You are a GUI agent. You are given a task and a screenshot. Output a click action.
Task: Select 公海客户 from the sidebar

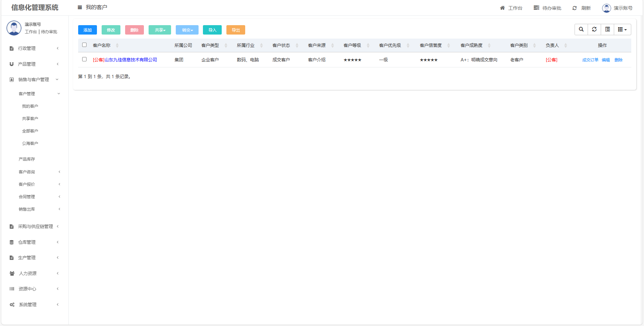coord(30,144)
